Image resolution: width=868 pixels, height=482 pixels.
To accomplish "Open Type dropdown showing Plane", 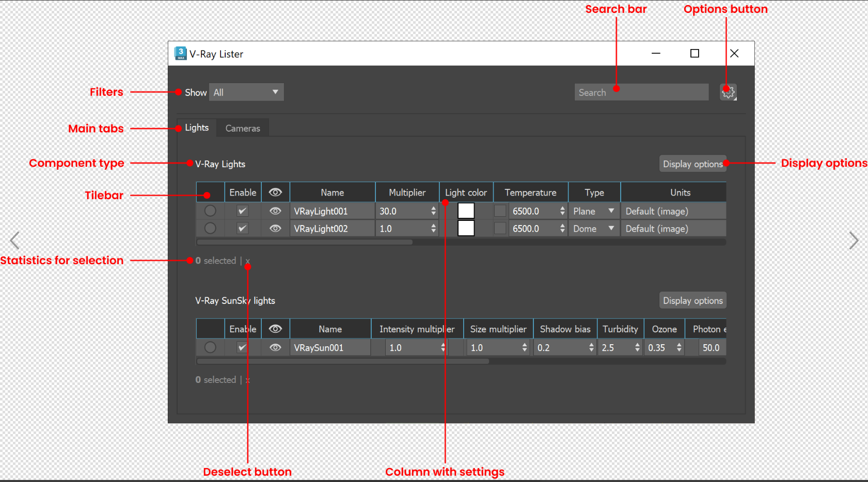I will [x=594, y=211].
